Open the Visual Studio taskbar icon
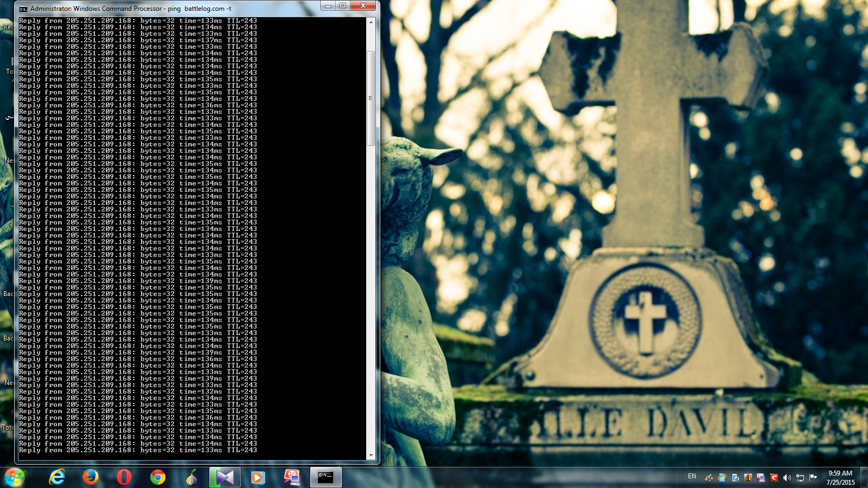The image size is (868, 488). (225, 477)
